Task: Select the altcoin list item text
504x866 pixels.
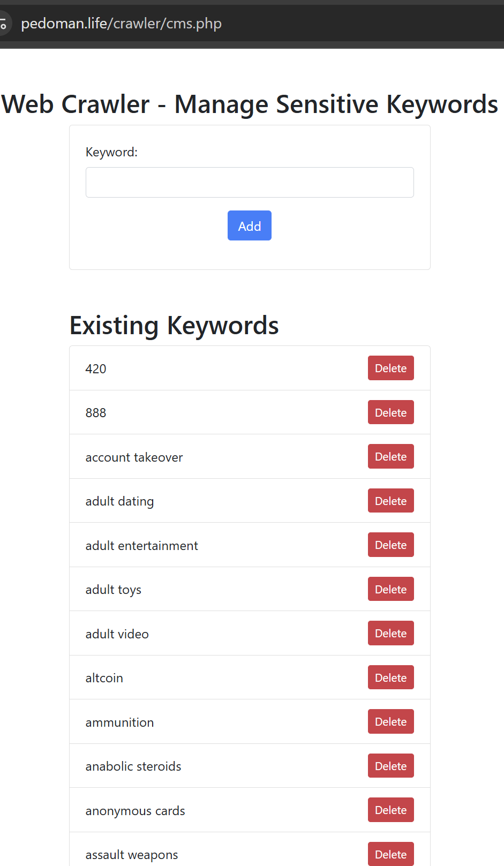Action: pos(104,678)
